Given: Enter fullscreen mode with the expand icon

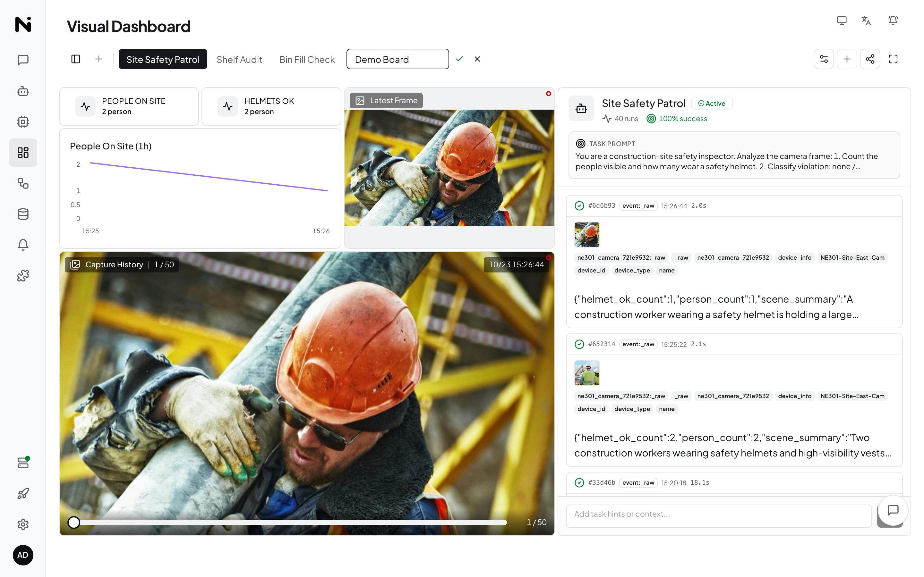Looking at the screenshot, I should pos(893,59).
